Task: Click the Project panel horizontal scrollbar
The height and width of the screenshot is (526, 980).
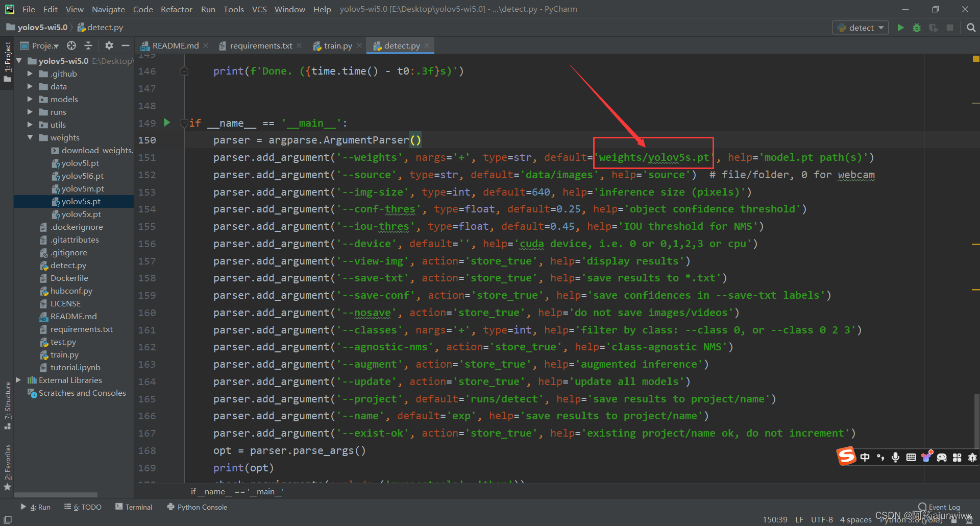Action: pyautogui.click(x=56, y=494)
